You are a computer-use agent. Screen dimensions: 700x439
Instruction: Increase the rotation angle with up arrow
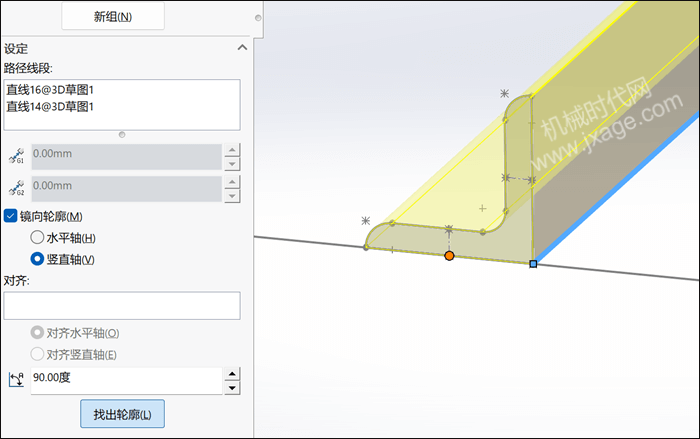[x=232, y=374]
